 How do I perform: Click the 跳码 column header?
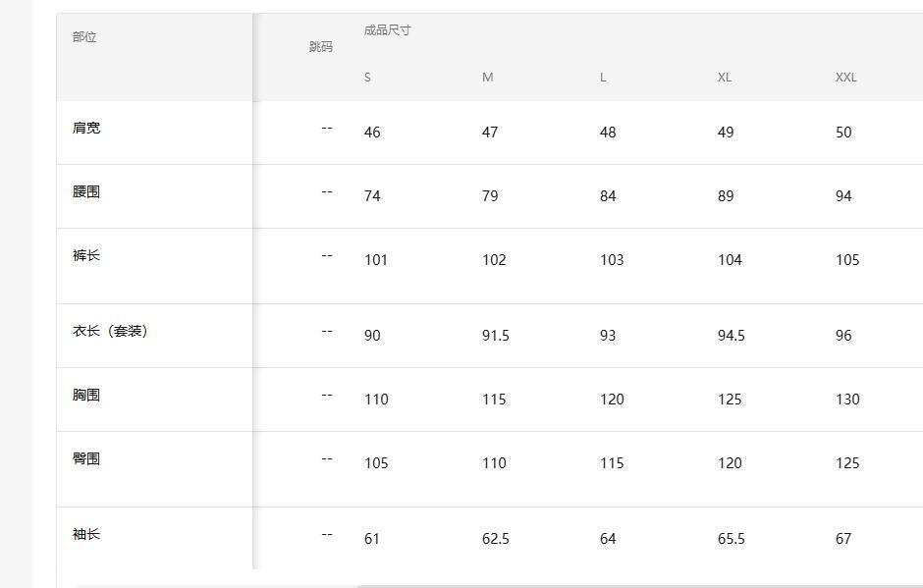click(x=320, y=47)
